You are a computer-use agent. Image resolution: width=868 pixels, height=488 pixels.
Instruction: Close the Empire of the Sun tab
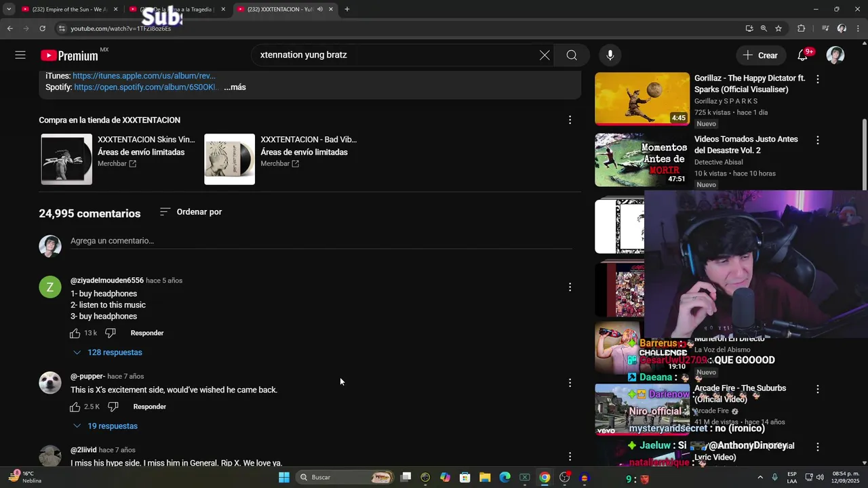pyautogui.click(x=115, y=9)
